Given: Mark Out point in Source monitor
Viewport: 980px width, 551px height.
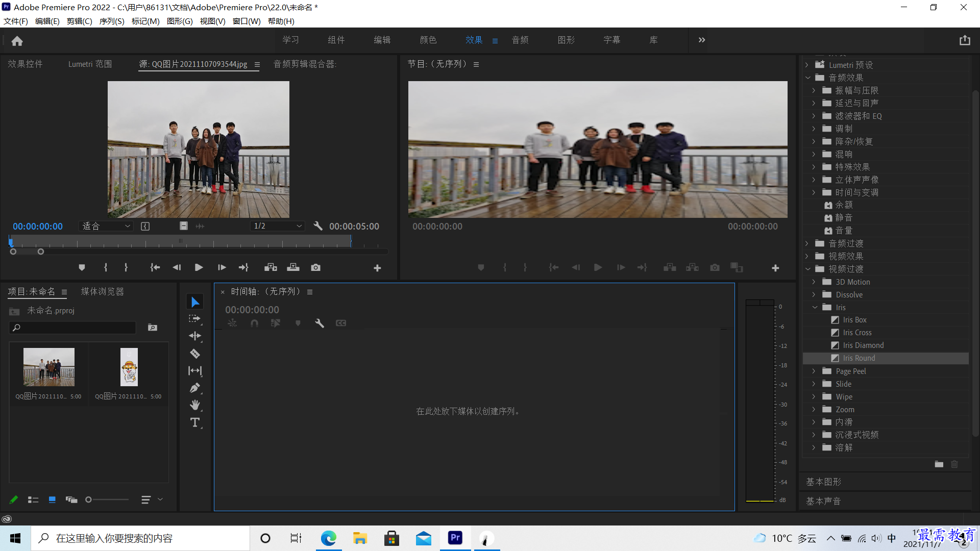Looking at the screenshot, I should pos(126,267).
